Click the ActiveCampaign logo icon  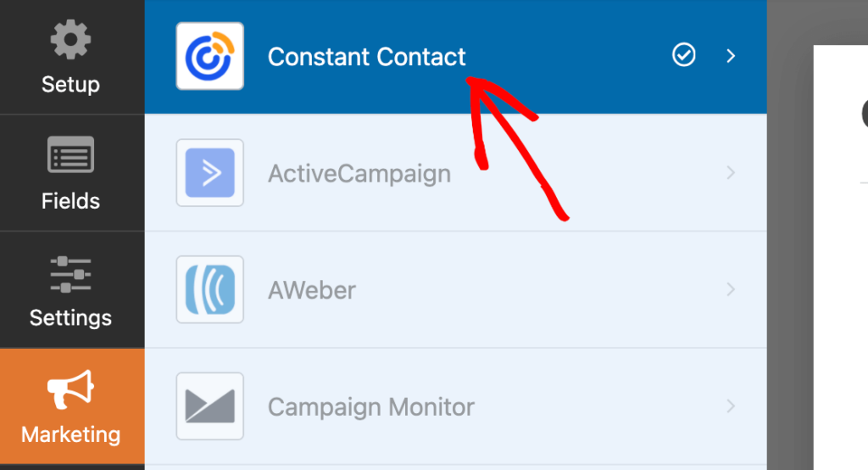[x=209, y=173]
